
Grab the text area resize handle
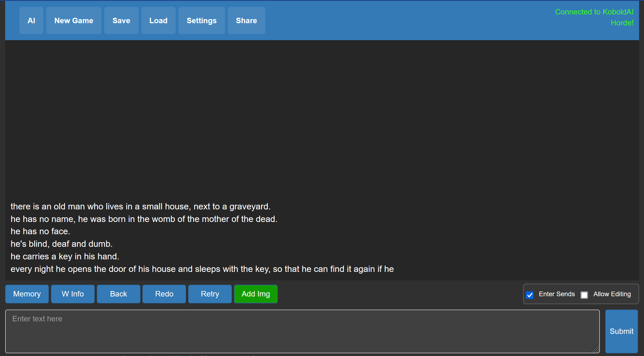(596, 349)
